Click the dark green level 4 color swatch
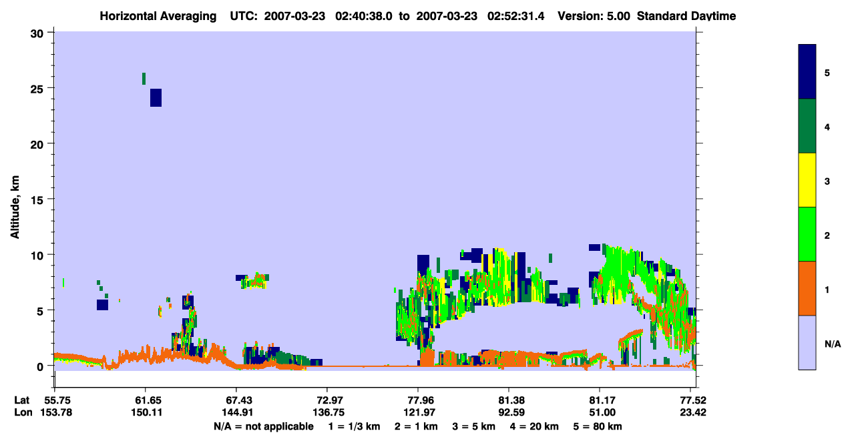Screen dimensions: 868x445 click(x=807, y=125)
